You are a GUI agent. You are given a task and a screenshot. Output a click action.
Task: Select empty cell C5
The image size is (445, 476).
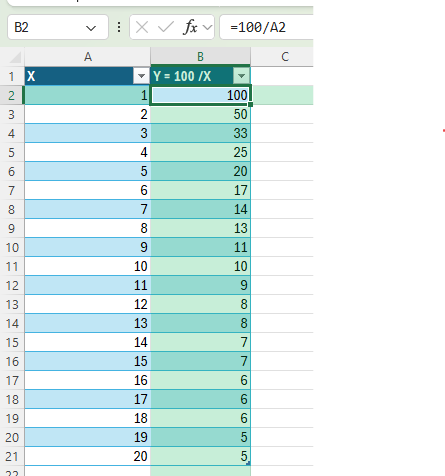click(x=282, y=152)
